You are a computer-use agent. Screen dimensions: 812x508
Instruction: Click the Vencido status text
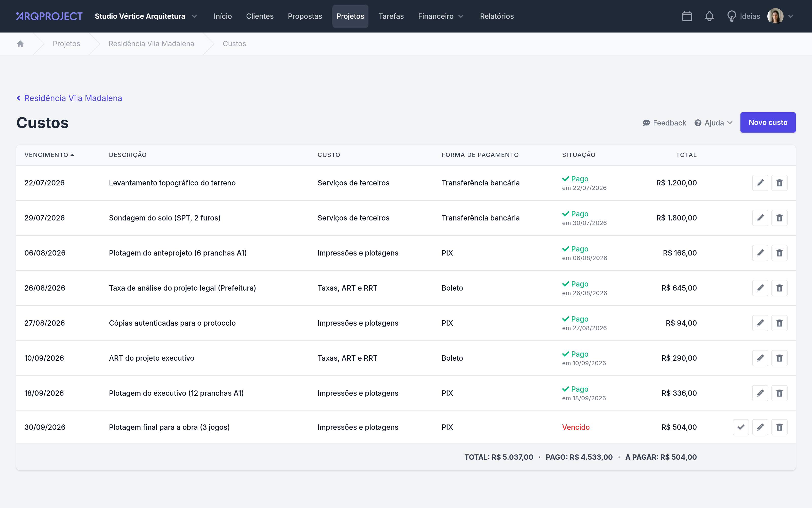click(x=576, y=427)
